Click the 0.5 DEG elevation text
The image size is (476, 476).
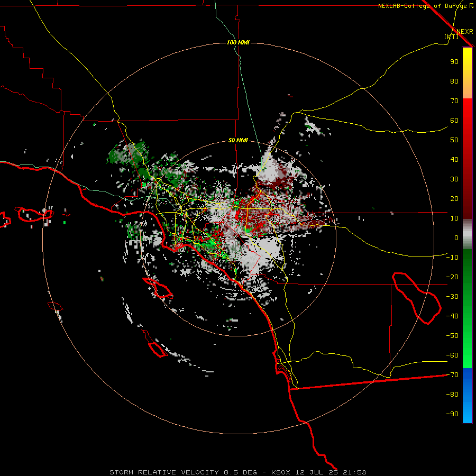(241, 472)
